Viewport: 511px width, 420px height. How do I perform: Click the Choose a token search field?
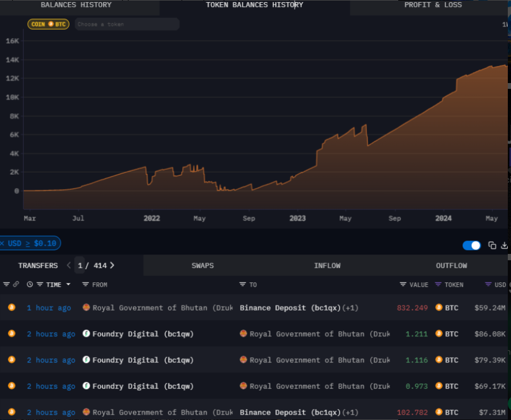pyautogui.click(x=127, y=24)
